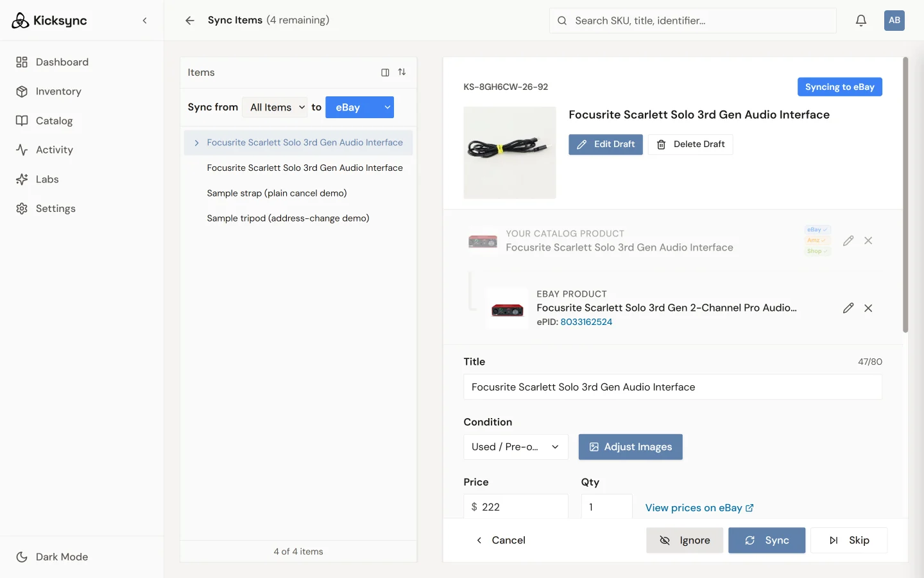Viewport: 924px width, 578px height.
Task: Click the search SKU, title, identifier field
Action: tap(693, 21)
